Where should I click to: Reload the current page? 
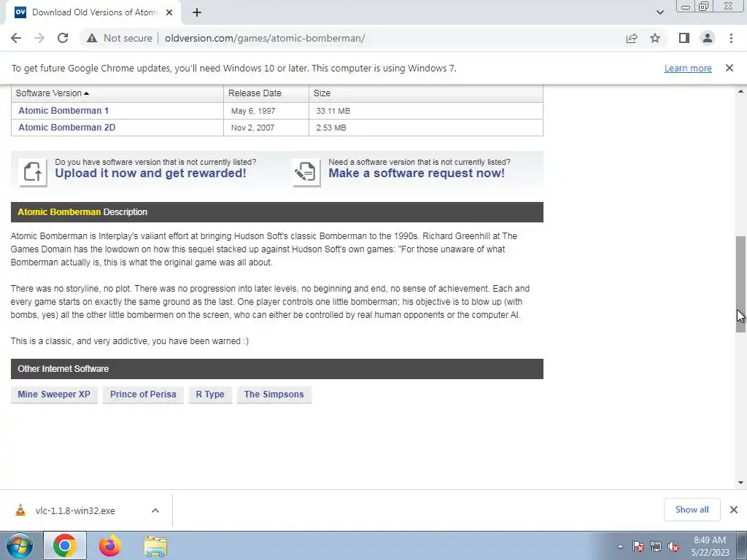63,38
